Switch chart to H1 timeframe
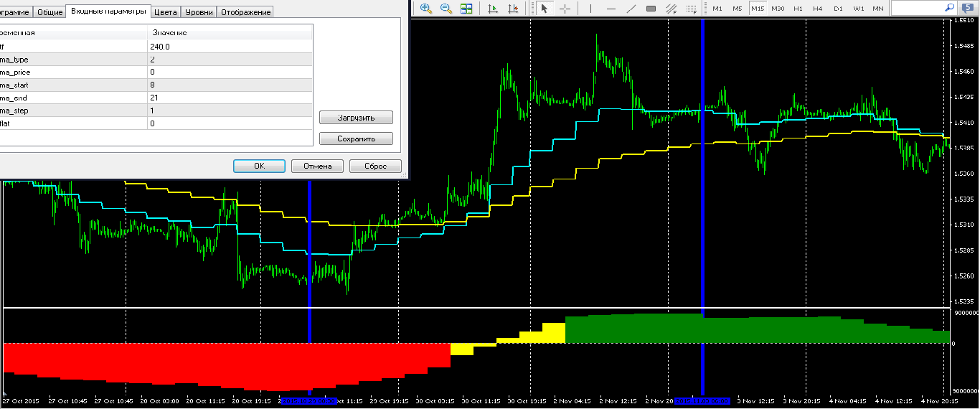The image size is (980, 409). (x=798, y=9)
